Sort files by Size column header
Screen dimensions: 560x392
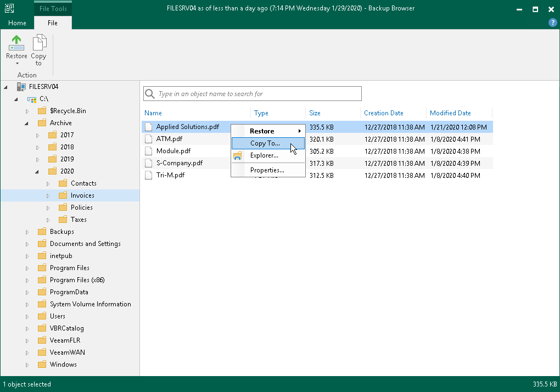coord(315,113)
